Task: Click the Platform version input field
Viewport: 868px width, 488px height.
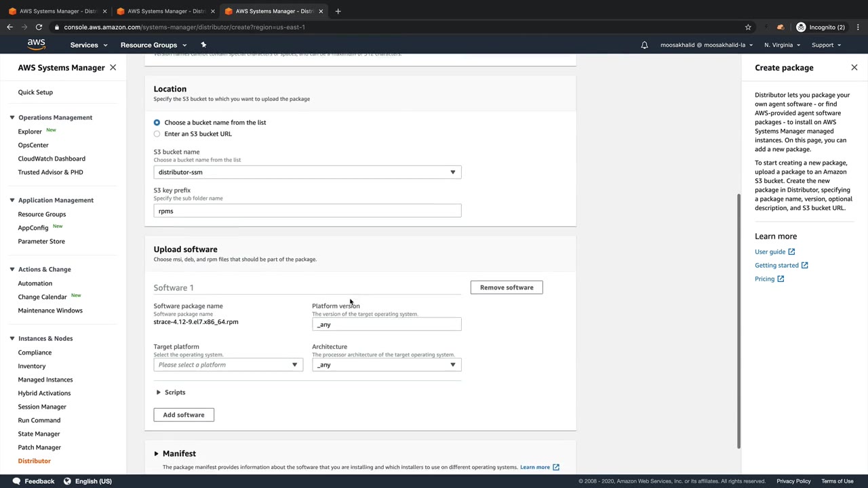Action: pos(387,325)
